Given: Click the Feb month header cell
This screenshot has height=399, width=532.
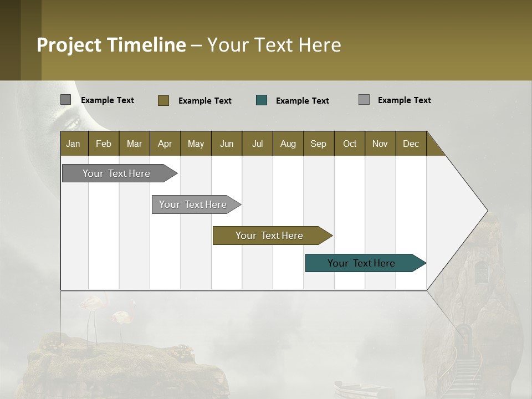Looking at the screenshot, I should 104,144.
